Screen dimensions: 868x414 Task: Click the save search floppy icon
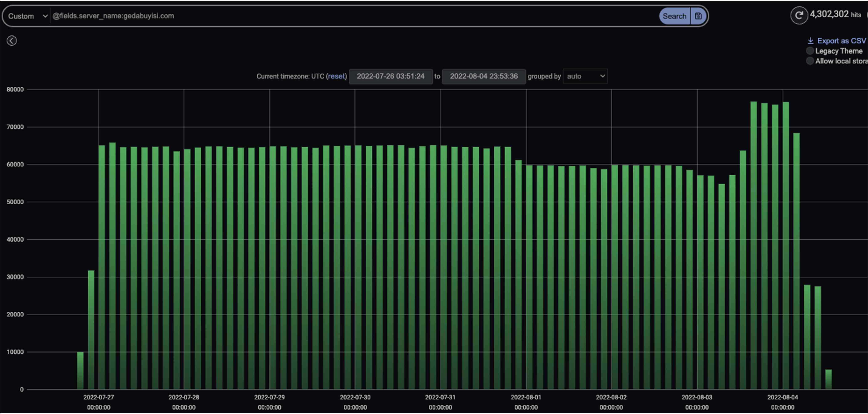coord(698,16)
